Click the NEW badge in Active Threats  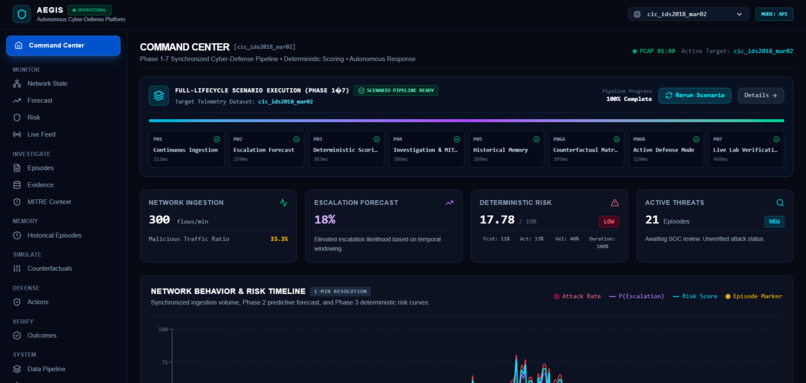pyautogui.click(x=774, y=222)
